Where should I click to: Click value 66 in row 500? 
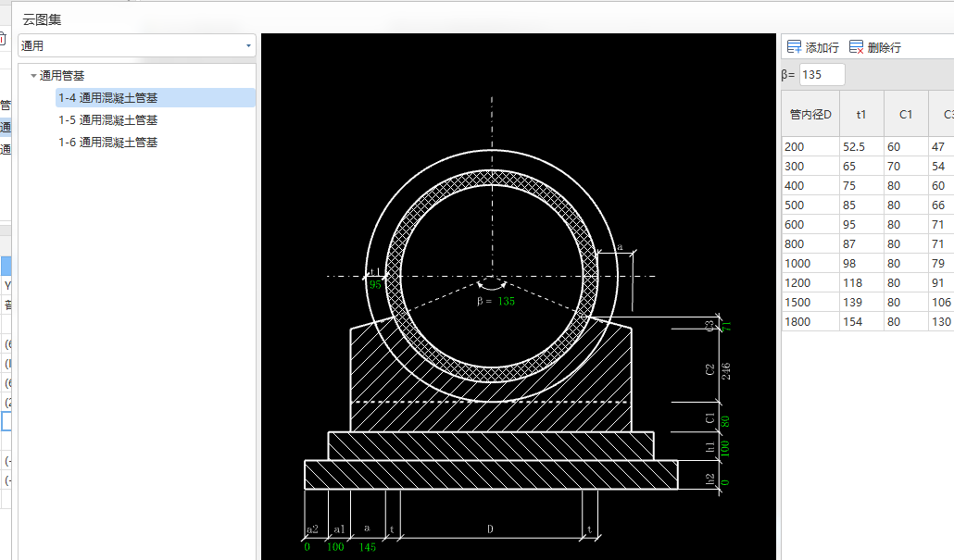click(941, 205)
